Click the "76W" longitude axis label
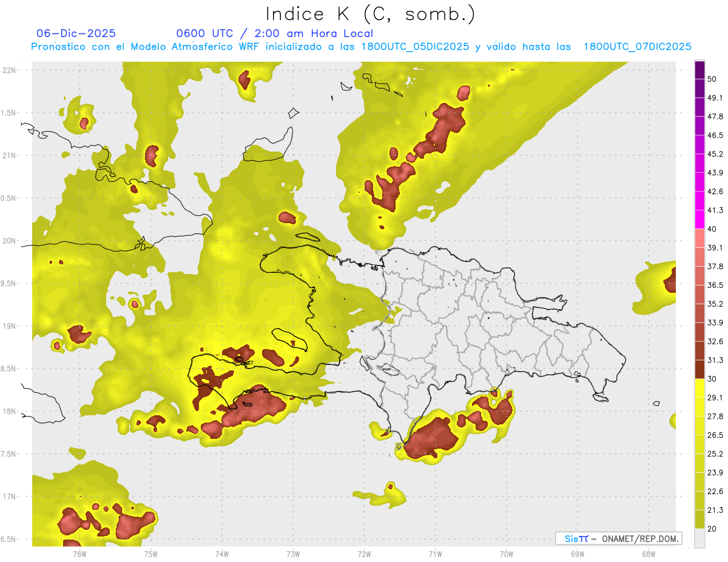Image resolution: width=728 pixels, height=562 pixels. coord(79,554)
